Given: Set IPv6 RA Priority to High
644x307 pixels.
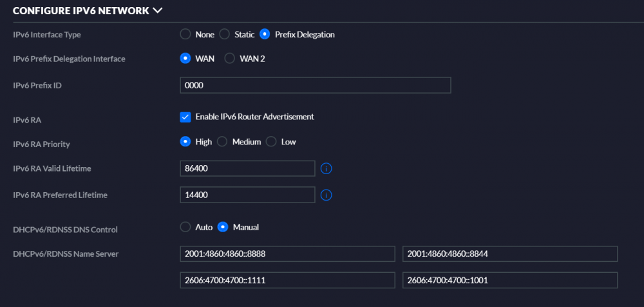Looking at the screenshot, I should (x=185, y=141).
